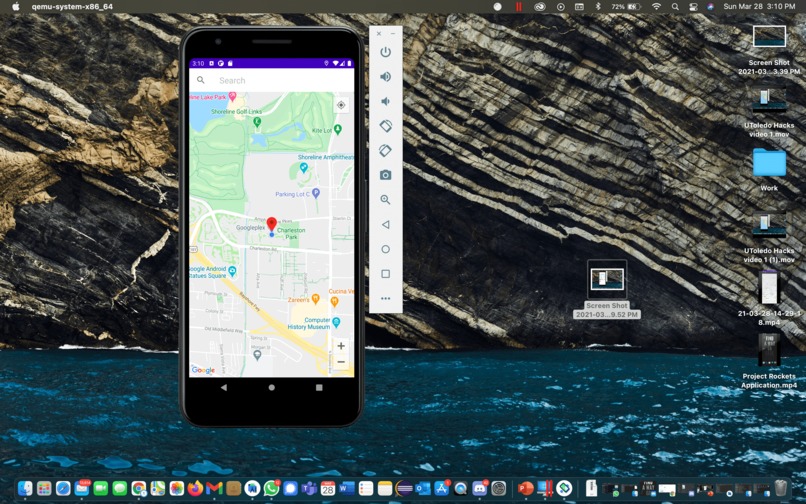The image size is (806, 504).
Task: Open Safari from the dock
Action: click(x=63, y=488)
